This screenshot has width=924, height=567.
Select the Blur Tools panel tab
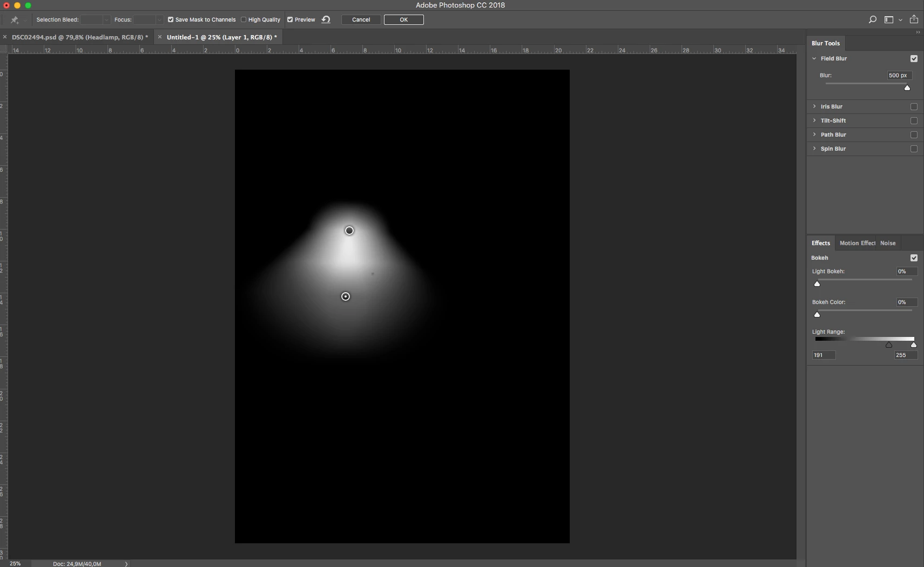tap(826, 43)
